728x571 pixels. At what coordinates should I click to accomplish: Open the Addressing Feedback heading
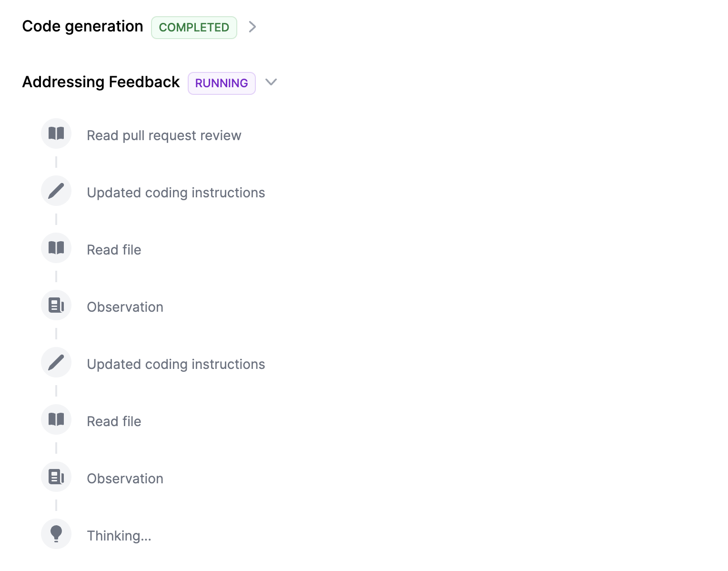101,82
